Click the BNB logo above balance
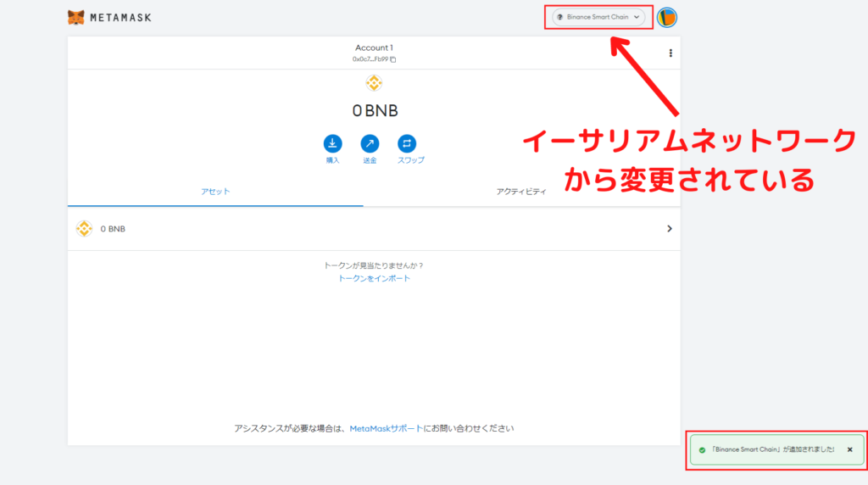 [374, 83]
